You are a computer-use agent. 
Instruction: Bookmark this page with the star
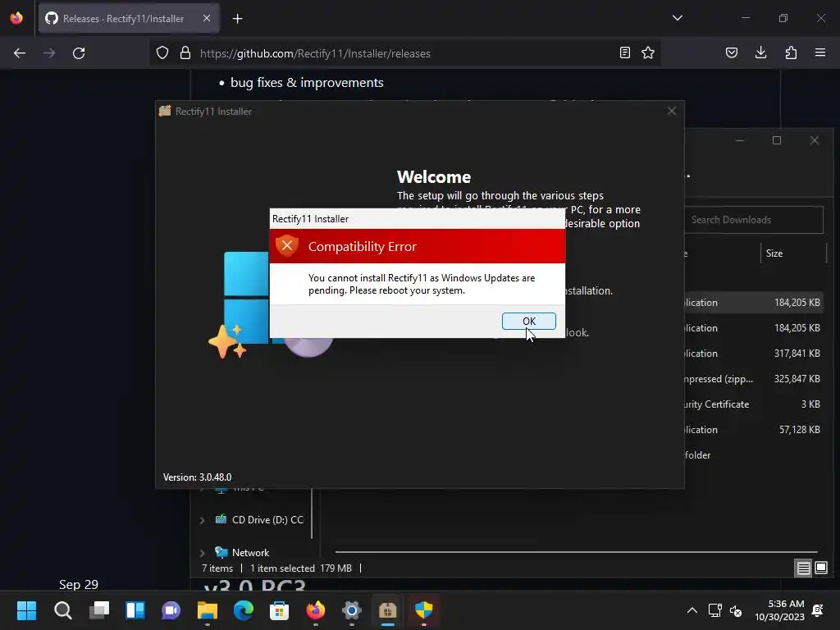point(648,52)
